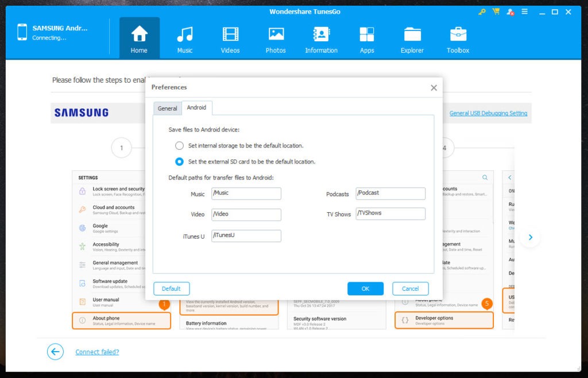The width and height of the screenshot is (588, 378).
Task: Select external SD card as default location
Action: point(179,161)
